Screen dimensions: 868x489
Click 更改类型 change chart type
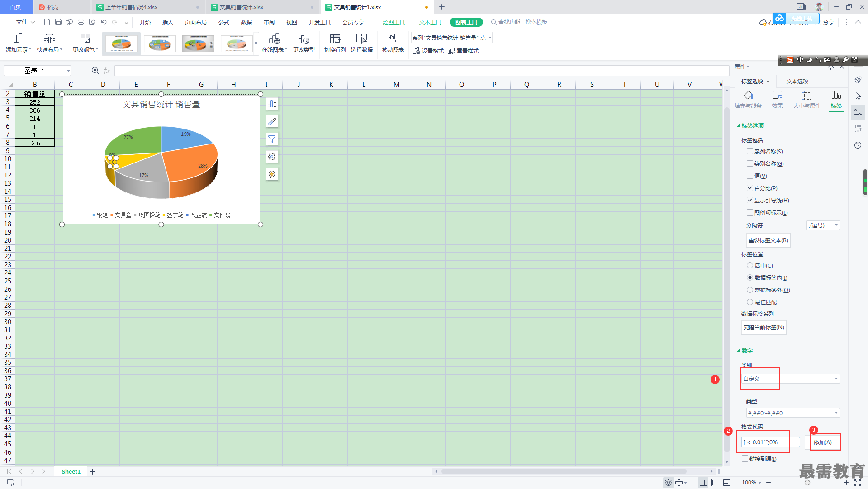point(304,43)
